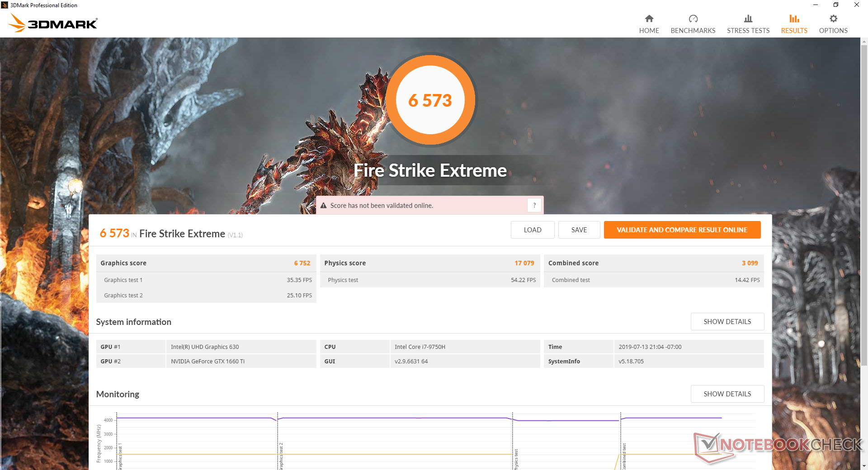Switch to STRESS TESTS tab
Image resolution: width=868 pixels, height=470 pixels.
pos(748,24)
